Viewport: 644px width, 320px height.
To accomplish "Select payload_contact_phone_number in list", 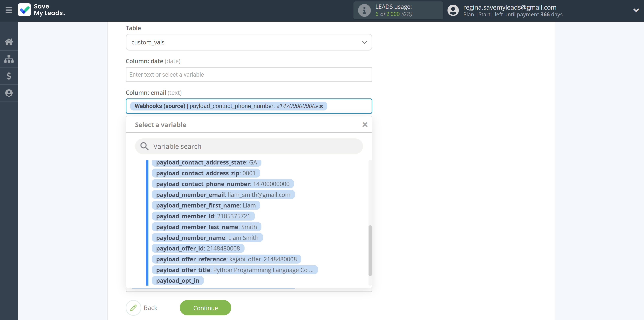I will pyautogui.click(x=223, y=184).
